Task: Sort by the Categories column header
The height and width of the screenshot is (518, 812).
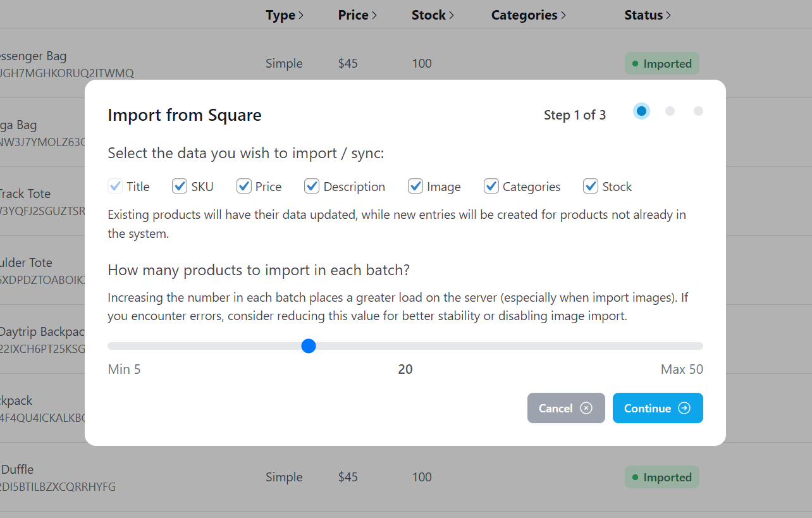Action: point(529,15)
